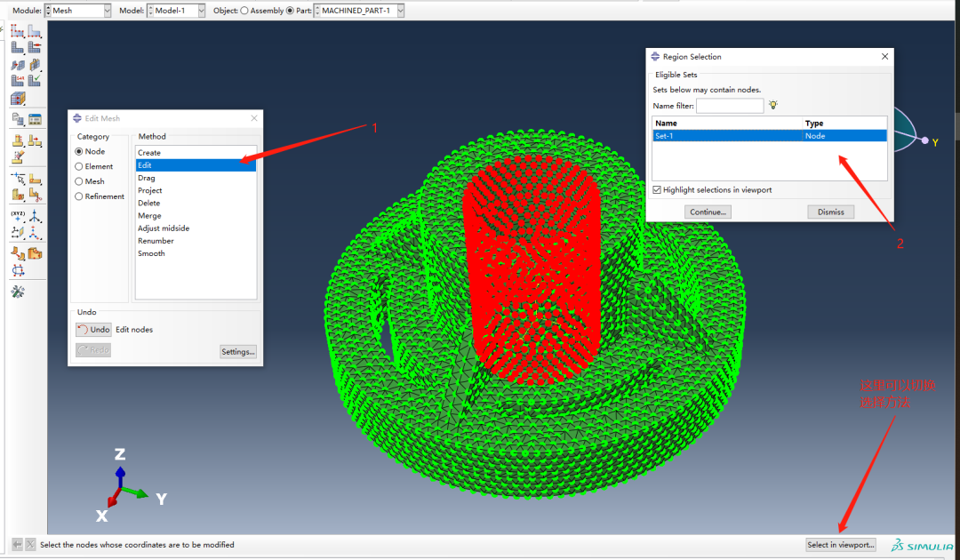Click the eraser Restore Entities icon
The width and height of the screenshot is (960, 560).
coord(18,157)
